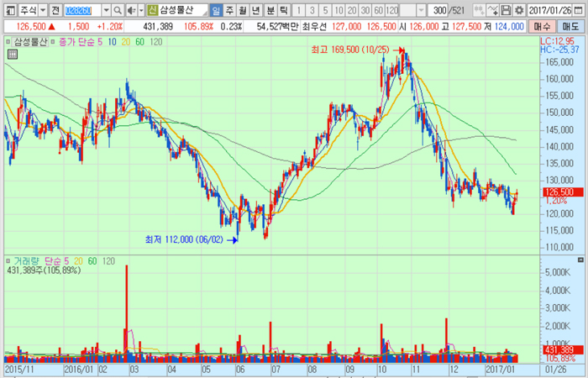The image size is (588, 378).
Task: Click the speaker sound alert icon
Action: click(x=129, y=10)
